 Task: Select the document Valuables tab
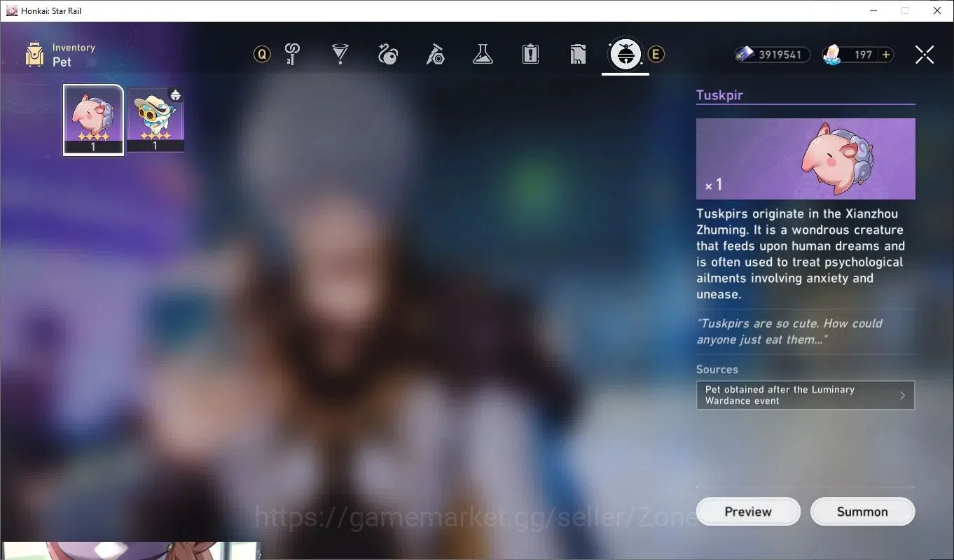pos(578,54)
